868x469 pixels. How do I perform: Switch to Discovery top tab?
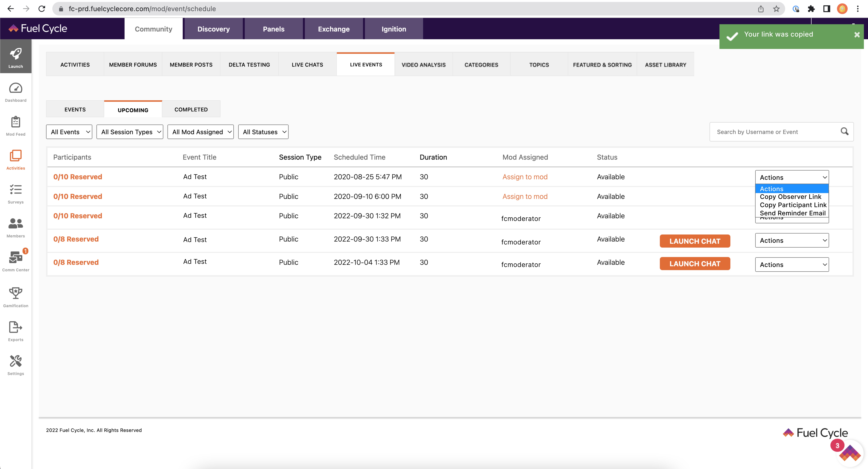coord(214,29)
